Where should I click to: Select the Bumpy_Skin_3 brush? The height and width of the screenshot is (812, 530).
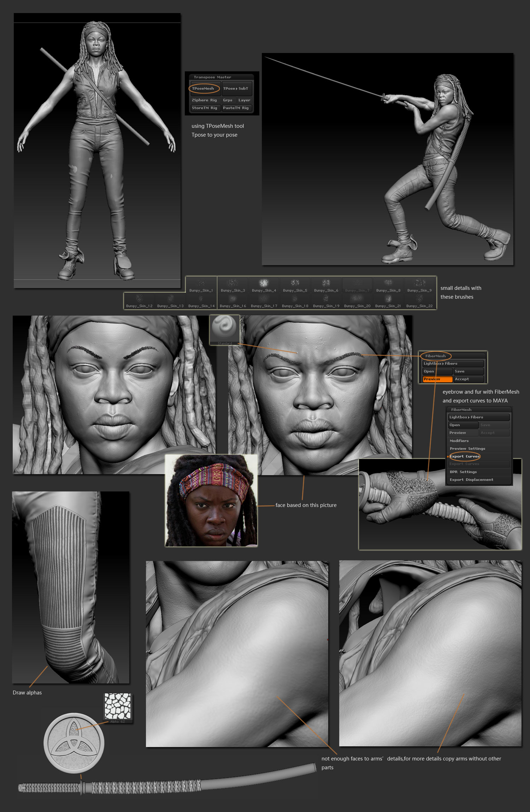click(232, 285)
